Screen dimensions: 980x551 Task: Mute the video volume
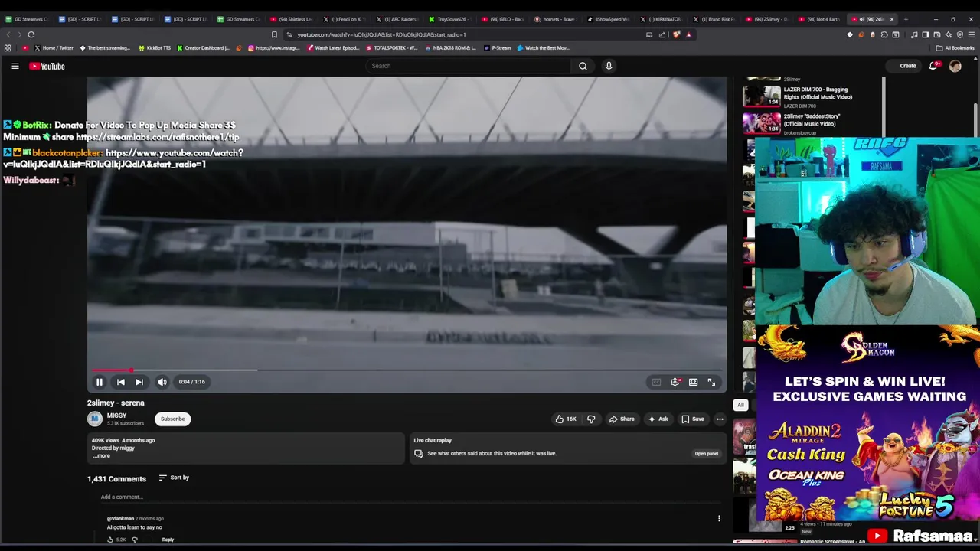162,382
